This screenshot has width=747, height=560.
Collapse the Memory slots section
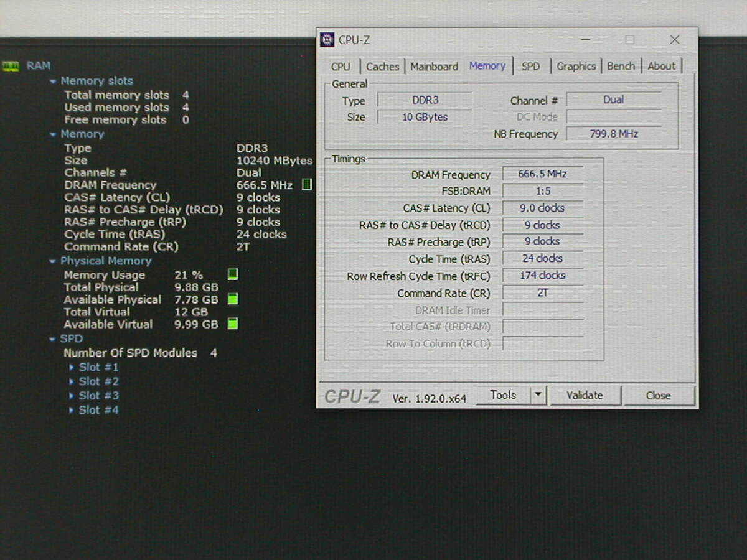[x=54, y=81]
